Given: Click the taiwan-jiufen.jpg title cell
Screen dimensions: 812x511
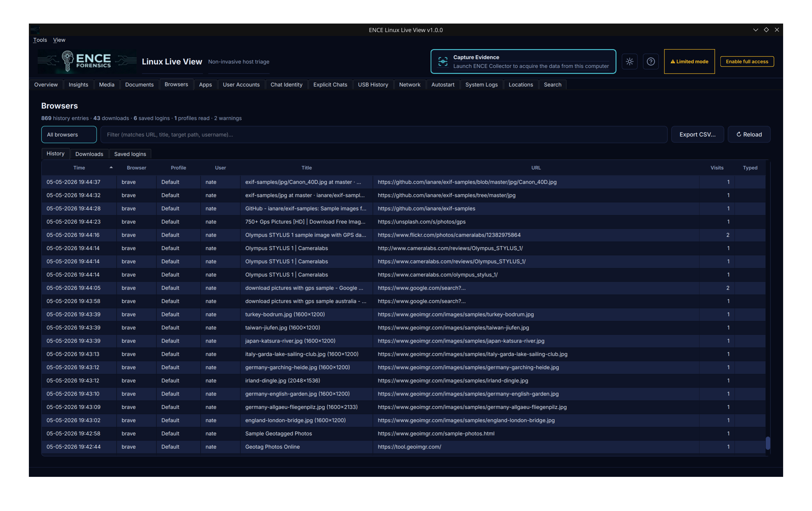Looking at the screenshot, I should point(306,327).
